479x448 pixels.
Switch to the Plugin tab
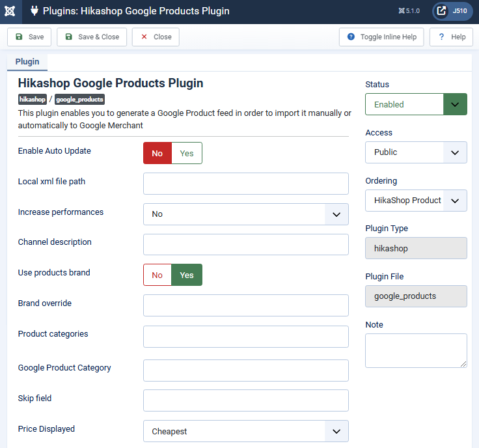coord(27,62)
